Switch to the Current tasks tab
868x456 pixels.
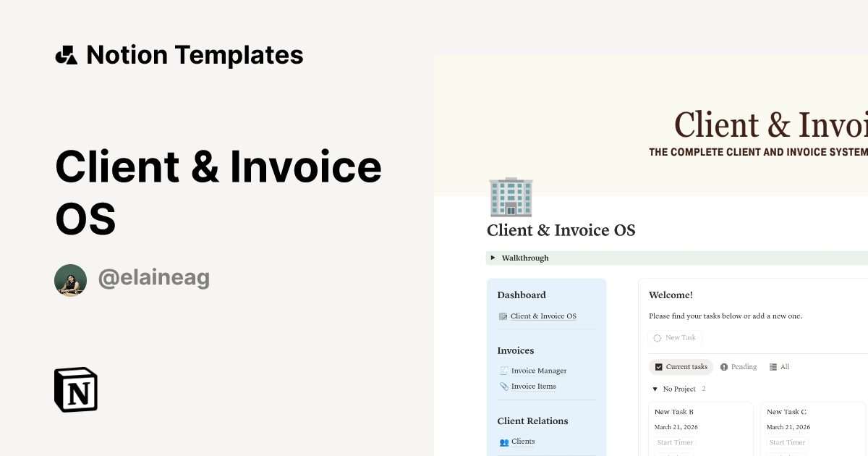[681, 367]
